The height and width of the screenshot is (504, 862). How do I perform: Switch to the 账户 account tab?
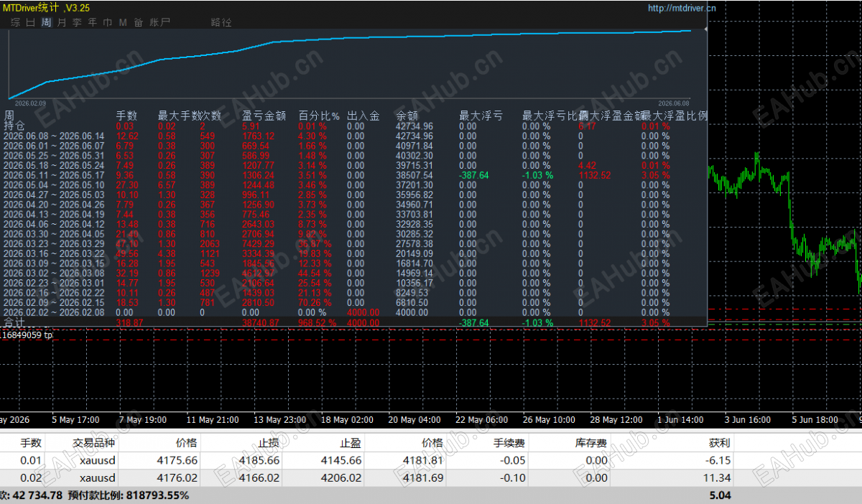point(159,22)
